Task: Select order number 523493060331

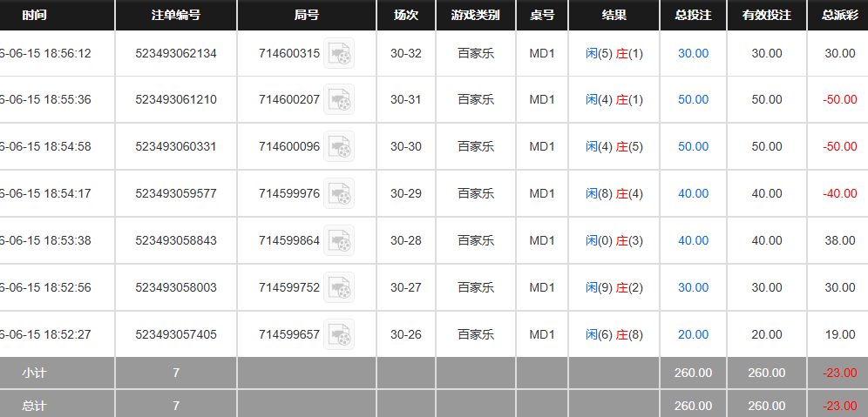Action: pos(176,146)
